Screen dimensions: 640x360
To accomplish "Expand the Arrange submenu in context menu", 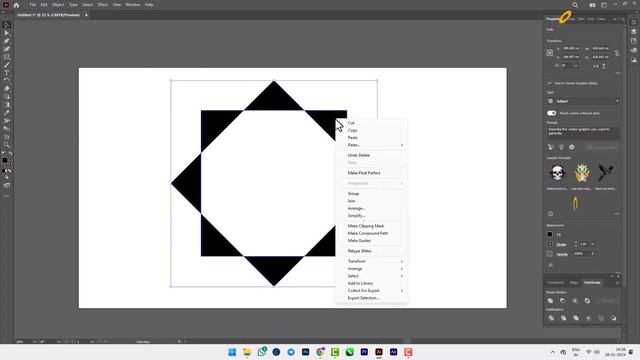I will tap(402, 269).
